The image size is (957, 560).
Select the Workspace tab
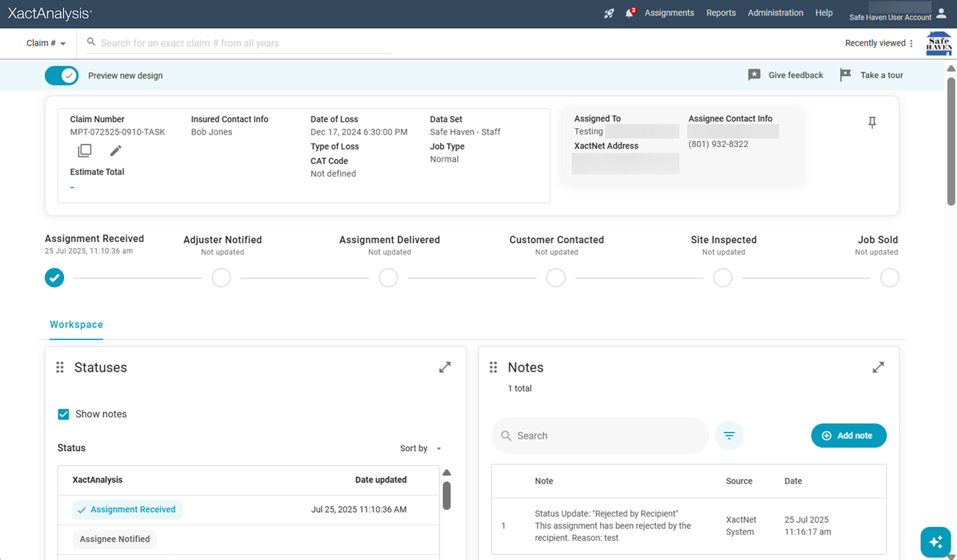pyautogui.click(x=77, y=325)
